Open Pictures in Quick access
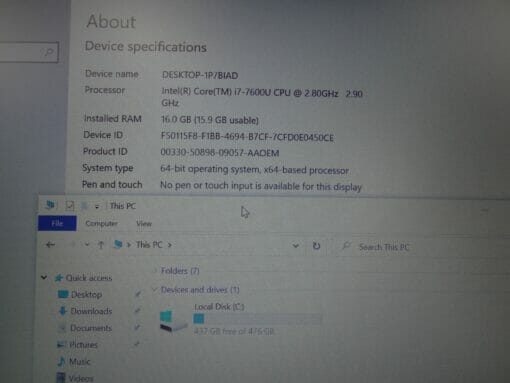 [x=83, y=345]
